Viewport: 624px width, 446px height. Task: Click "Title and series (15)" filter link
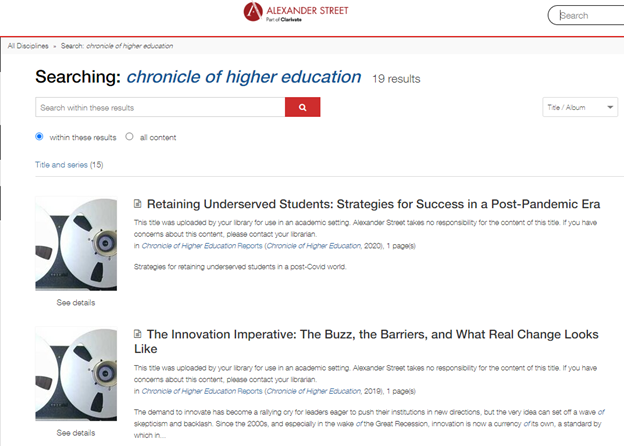pos(69,164)
